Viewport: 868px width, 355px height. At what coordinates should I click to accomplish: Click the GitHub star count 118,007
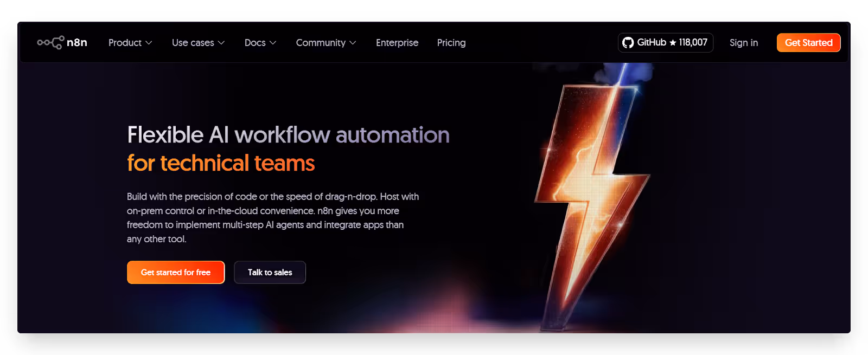pyautogui.click(x=693, y=42)
